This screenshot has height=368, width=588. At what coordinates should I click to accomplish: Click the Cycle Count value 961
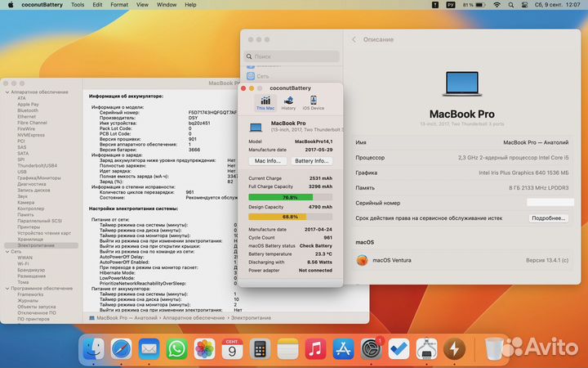click(327, 238)
